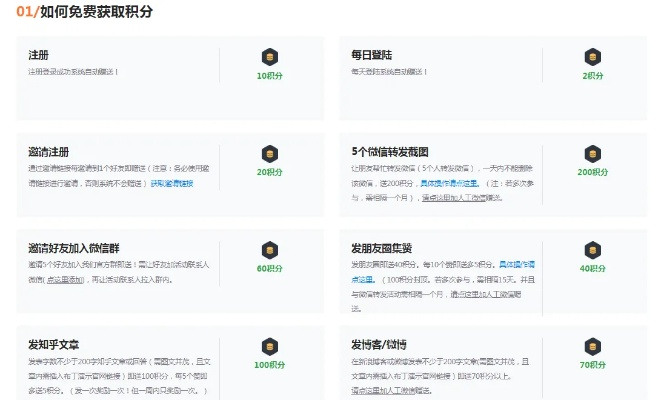Click the 发知乎文章 card heading
Screen dimensions: 661x400
pos(55,343)
